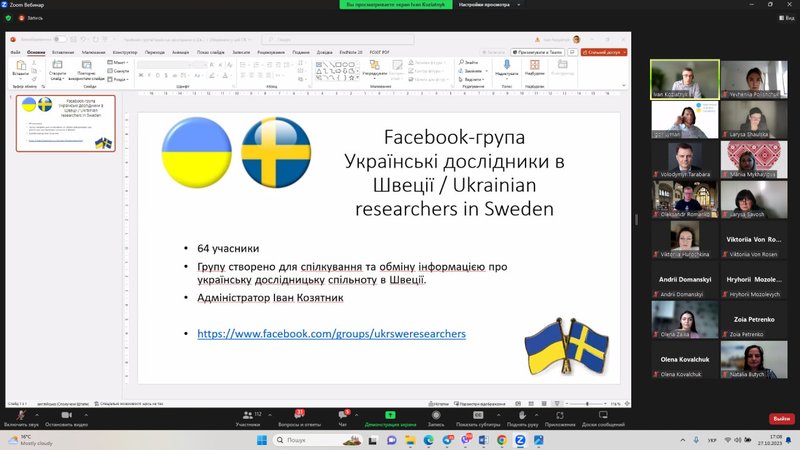Click Dictate microphone icon in ribbon
Image resolution: width=800 pixels, height=450 pixels.
click(507, 64)
